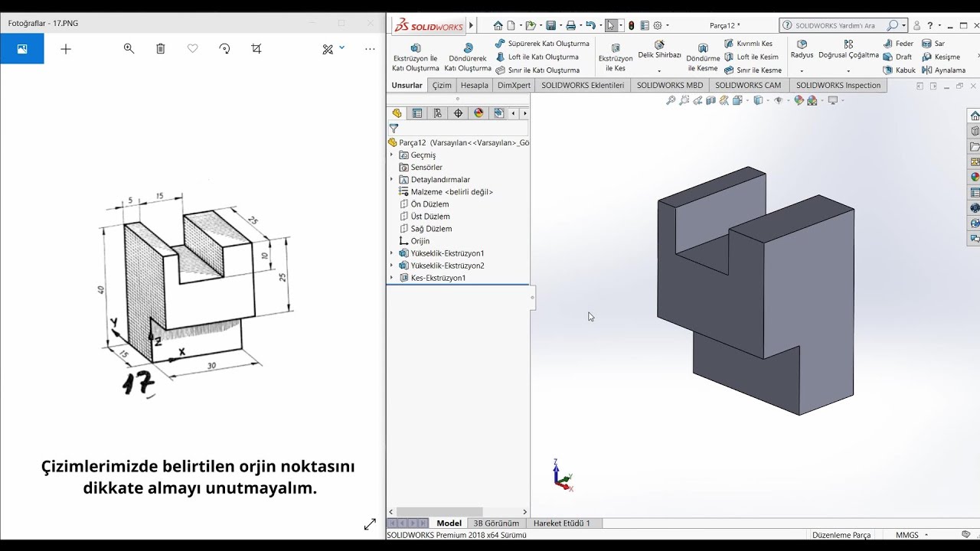
Task: Select the Kıvrımlı Kes command
Action: click(x=748, y=44)
